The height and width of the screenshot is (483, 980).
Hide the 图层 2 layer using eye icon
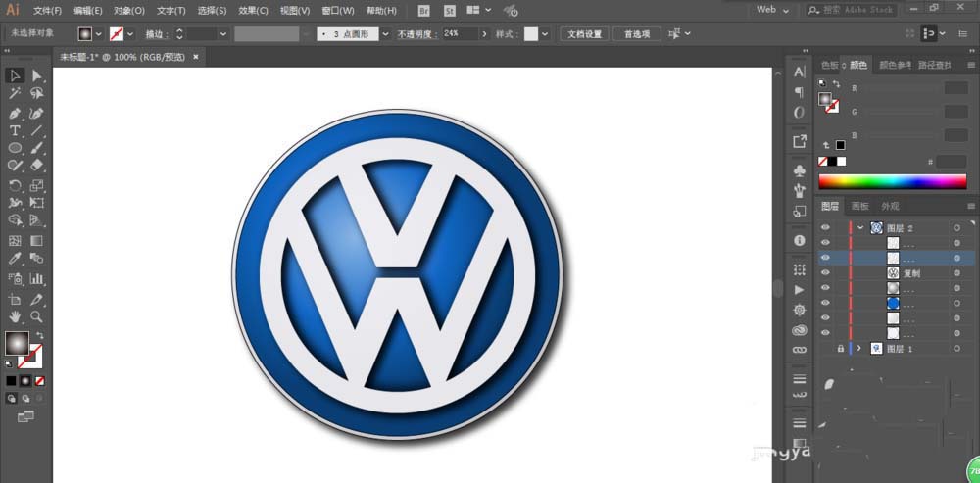pyautogui.click(x=825, y=228)
